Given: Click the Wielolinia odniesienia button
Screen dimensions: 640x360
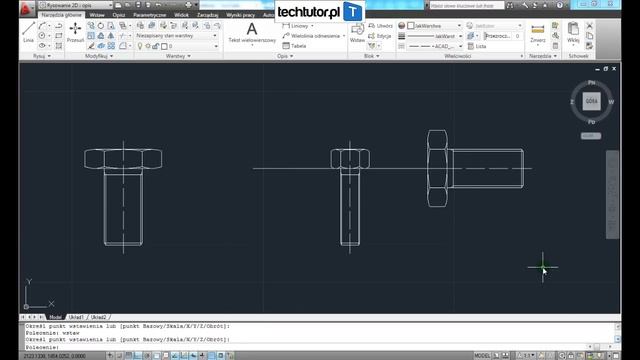Looking at the screenshot, I should click(x=314, y=36).
